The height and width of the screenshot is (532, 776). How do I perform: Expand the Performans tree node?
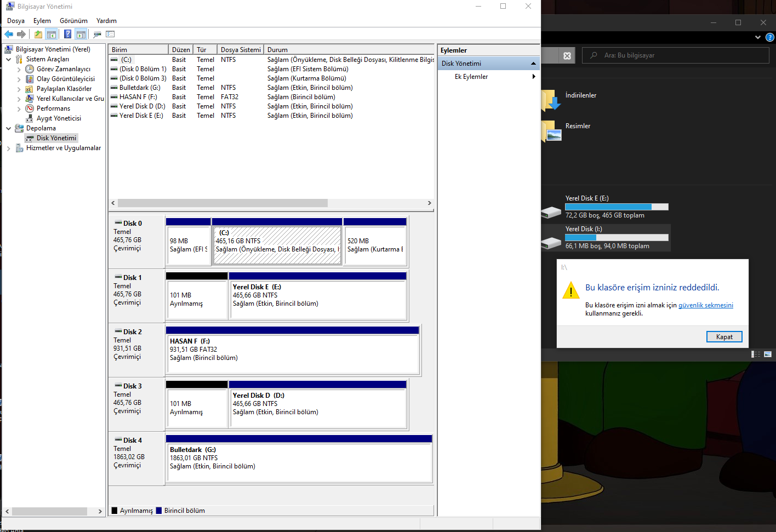(19, 109)
